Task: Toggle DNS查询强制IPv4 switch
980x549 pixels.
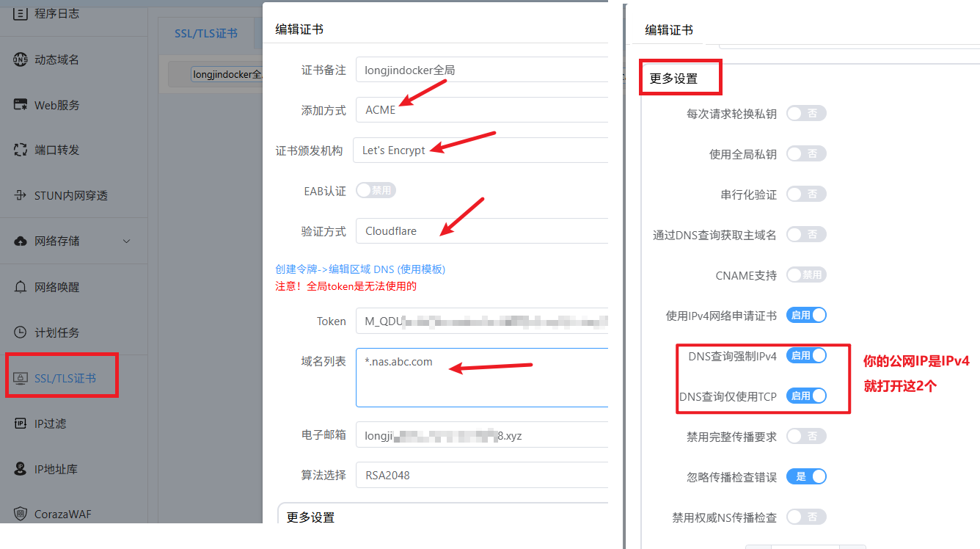Action: tap(806, 355)
